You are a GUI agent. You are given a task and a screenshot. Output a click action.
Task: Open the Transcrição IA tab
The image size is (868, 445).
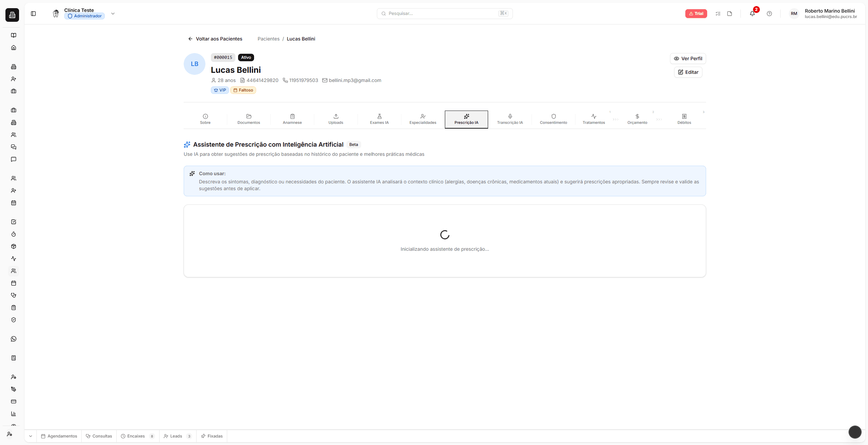pos(510,119)
